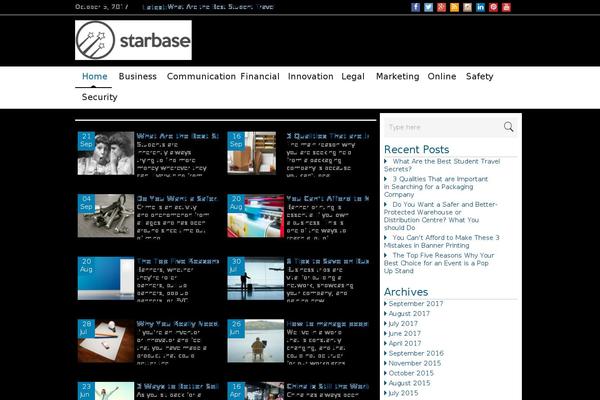Open the blue pop-up stand thumbnail

click(106, 278)
